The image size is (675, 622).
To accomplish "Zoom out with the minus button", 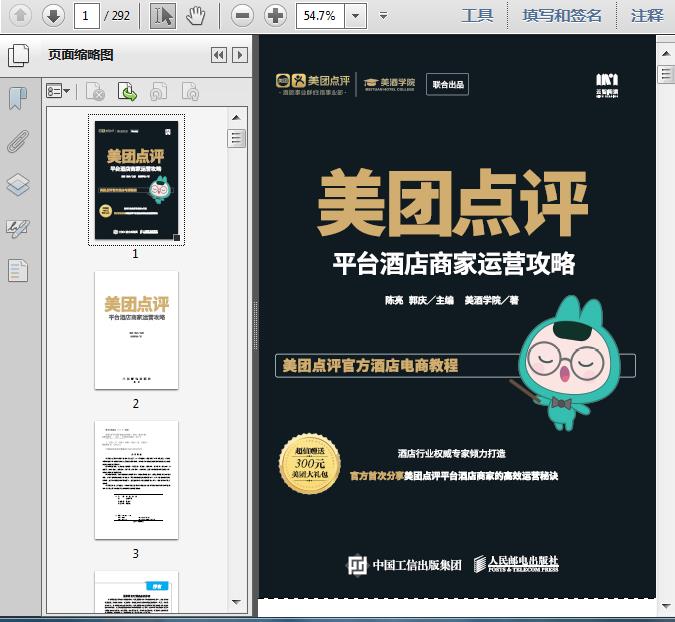I will coord(242,16).
